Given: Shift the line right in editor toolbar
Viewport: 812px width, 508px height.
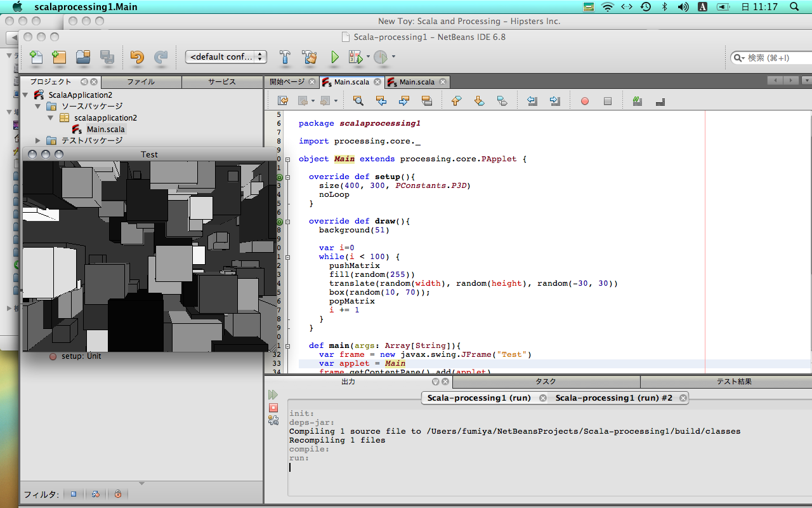Looking at the screenshot, I should tap(555, 101).
